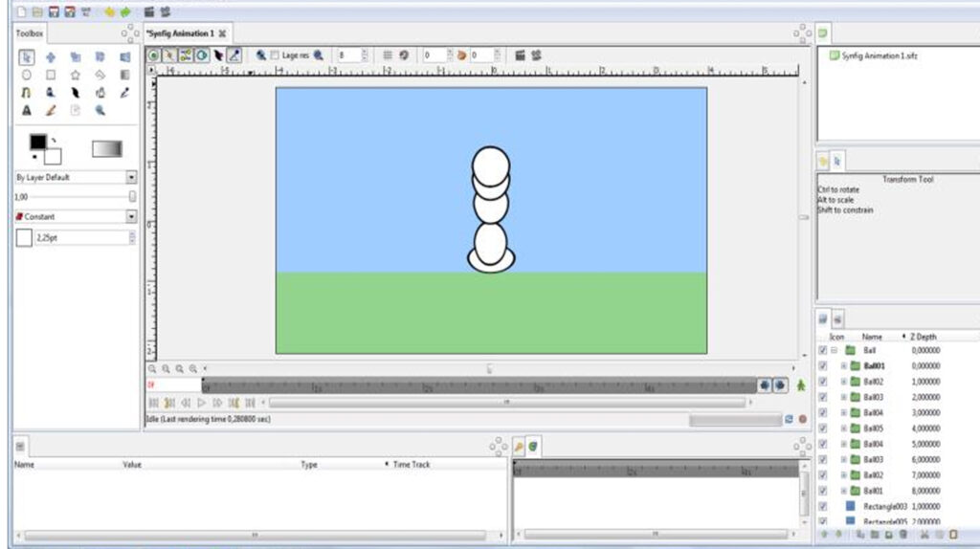Open the By Layer Default dropdown
The width and height of the screenshot is (980, 549).
point(131,177)
